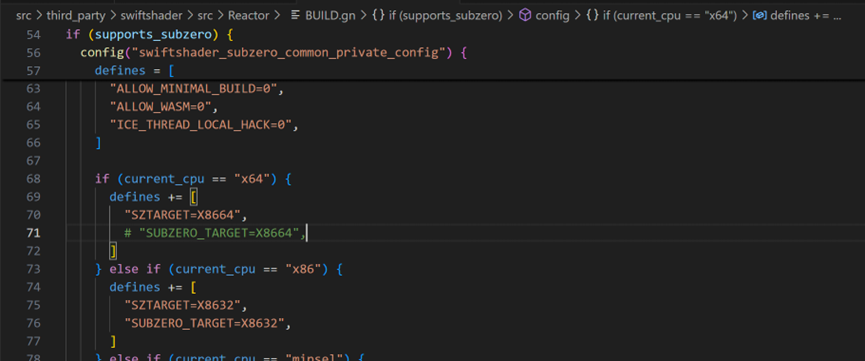Open the 'Reactor' breadcrumb segment

(248, 16)
